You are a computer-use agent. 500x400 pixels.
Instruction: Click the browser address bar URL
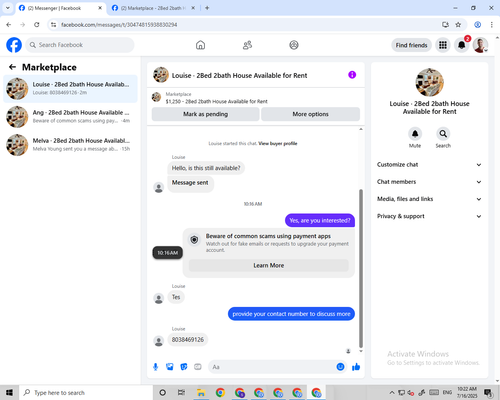pos(119,25)
